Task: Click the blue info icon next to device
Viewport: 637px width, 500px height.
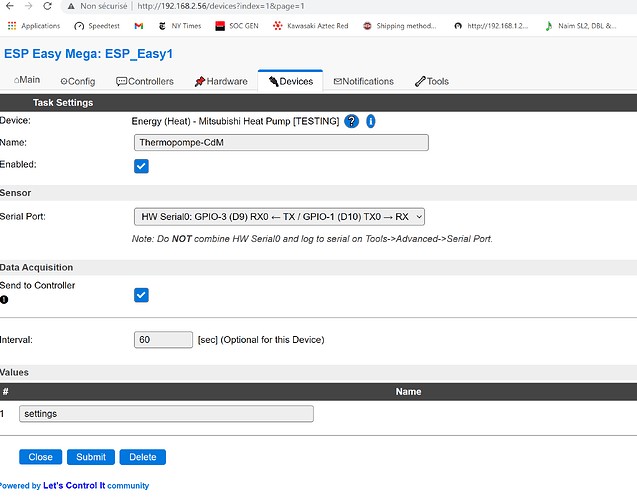Action: [370, 121]
